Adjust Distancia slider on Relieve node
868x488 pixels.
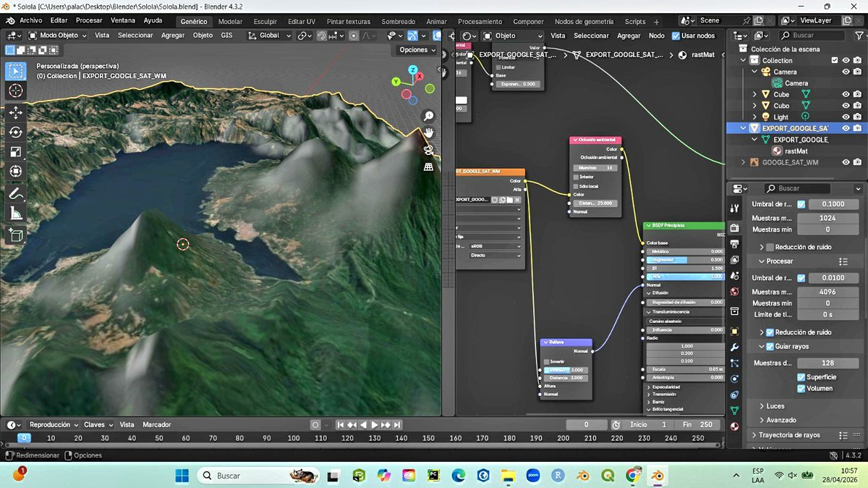click(x=566, y=378)
